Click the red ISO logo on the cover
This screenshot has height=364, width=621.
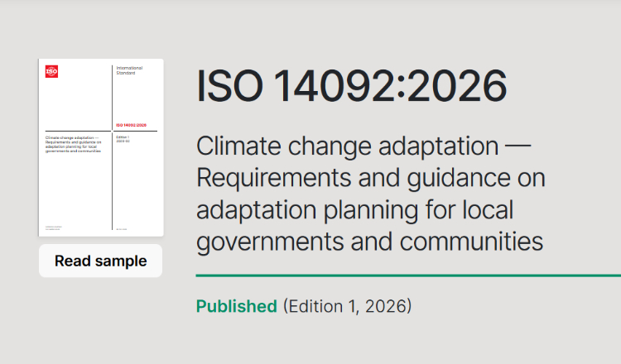(51, 71)
